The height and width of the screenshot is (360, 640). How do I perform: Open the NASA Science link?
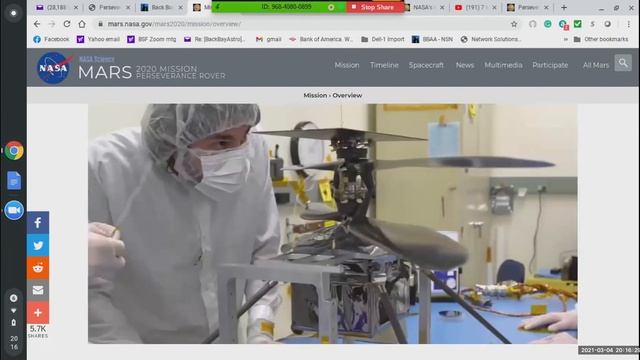click(x=97, y=59)
